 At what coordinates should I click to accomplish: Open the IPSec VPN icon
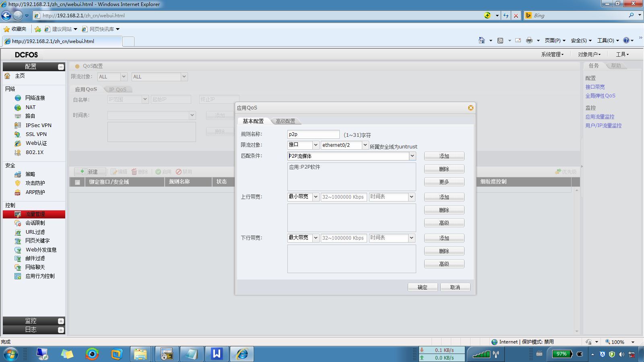18,125
